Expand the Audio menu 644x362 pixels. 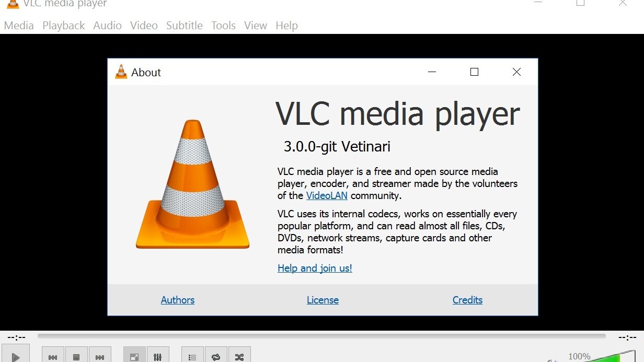pyautogui.click(x=107, y=26)
